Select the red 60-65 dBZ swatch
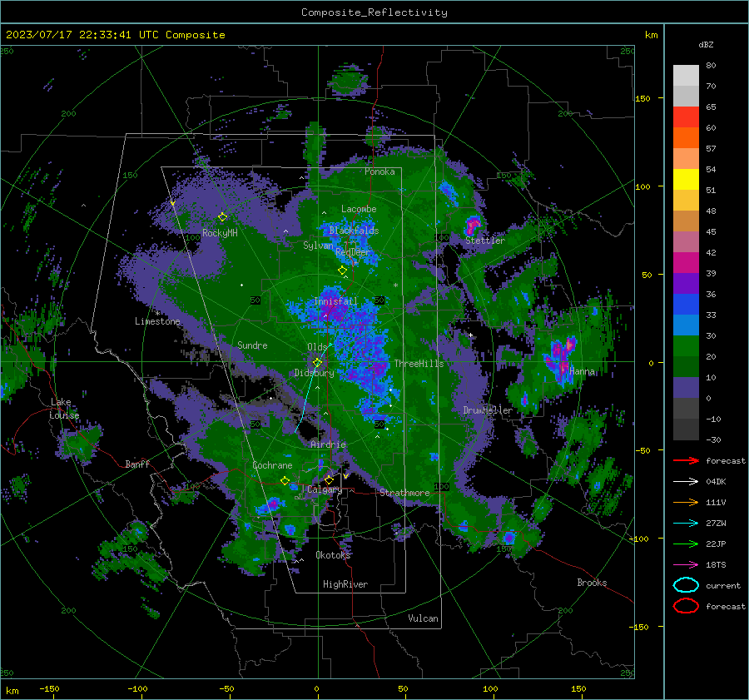The height and width of the screenshot is (700, 749). tap(686, 117)
